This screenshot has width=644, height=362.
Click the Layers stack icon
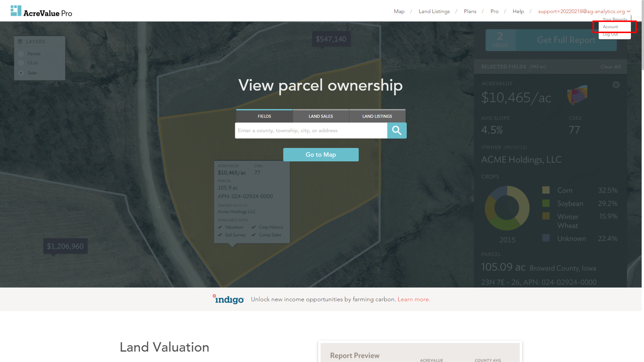[20, 42]
